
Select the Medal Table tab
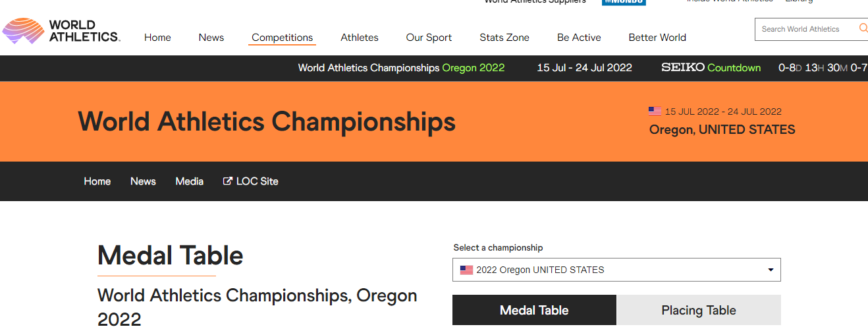tap(534, 310)
